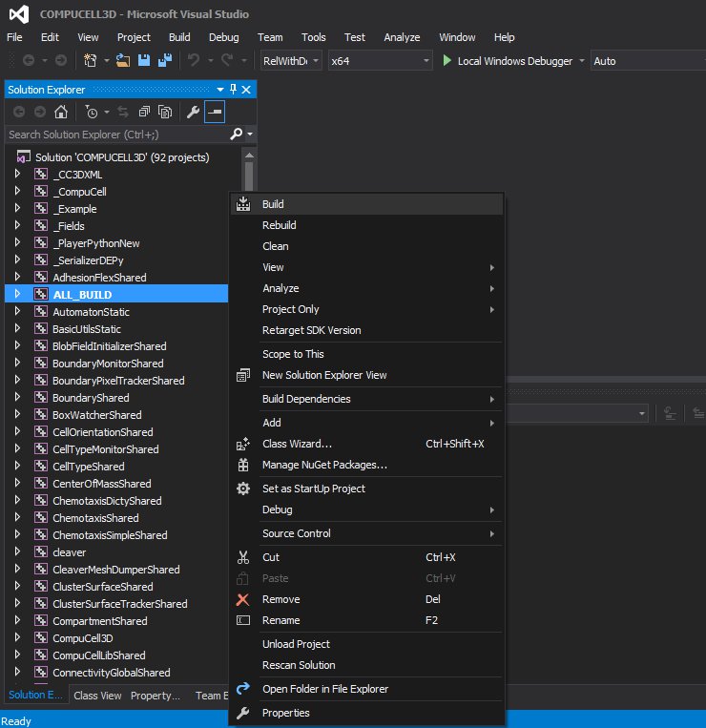Viewport: 706px width, 728px height.
Task: Toggle the Solution Explorer auto-hide pin
Action: coord(233,90)
